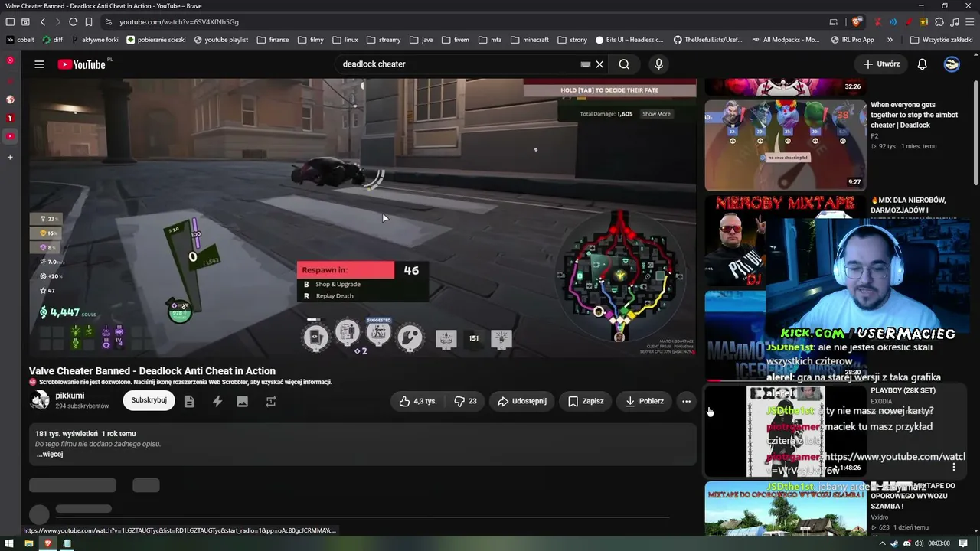
Task: Open YouTube notifications bell
Action: (922, 64)
